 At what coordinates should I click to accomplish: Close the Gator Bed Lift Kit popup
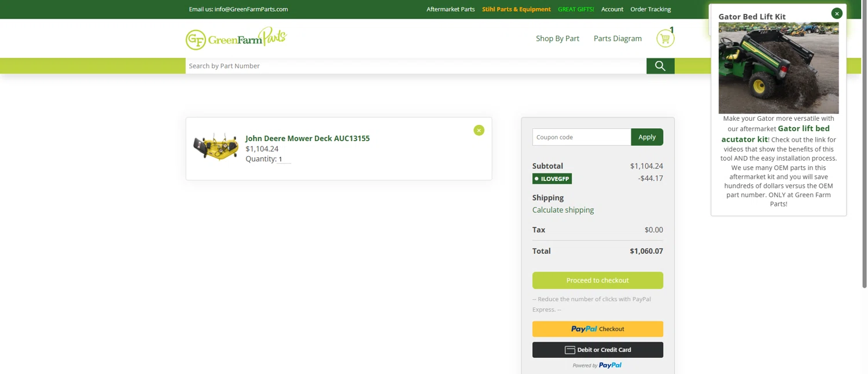coord(836,13)
